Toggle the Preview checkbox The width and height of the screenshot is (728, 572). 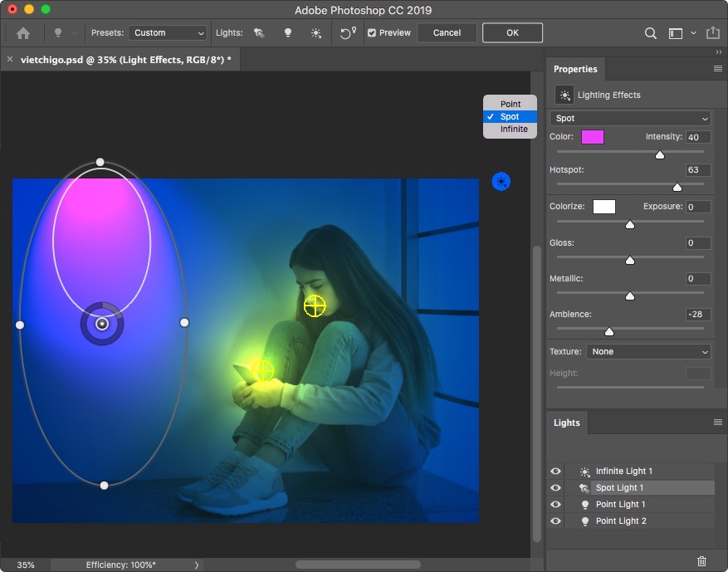372,33
